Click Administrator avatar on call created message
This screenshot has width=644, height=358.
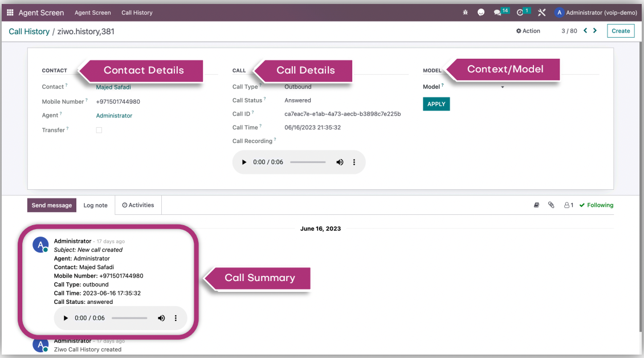[40, 245]
